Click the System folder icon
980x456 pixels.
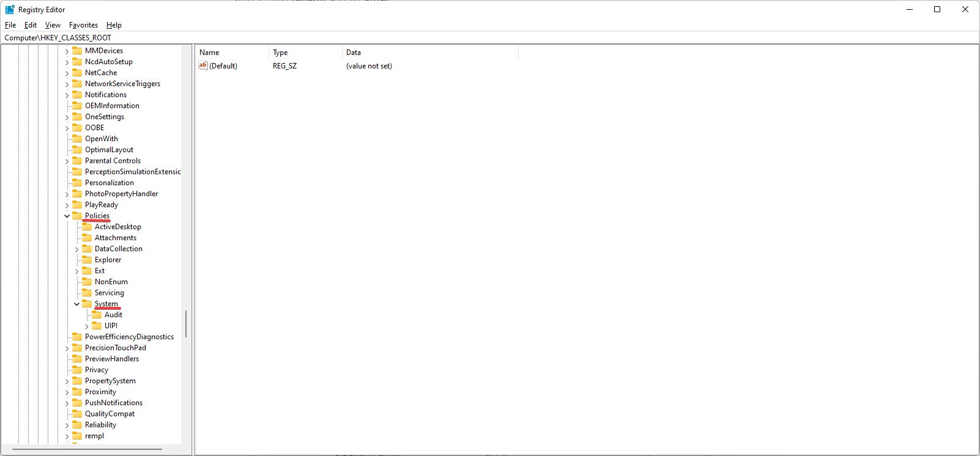point(87,304)
